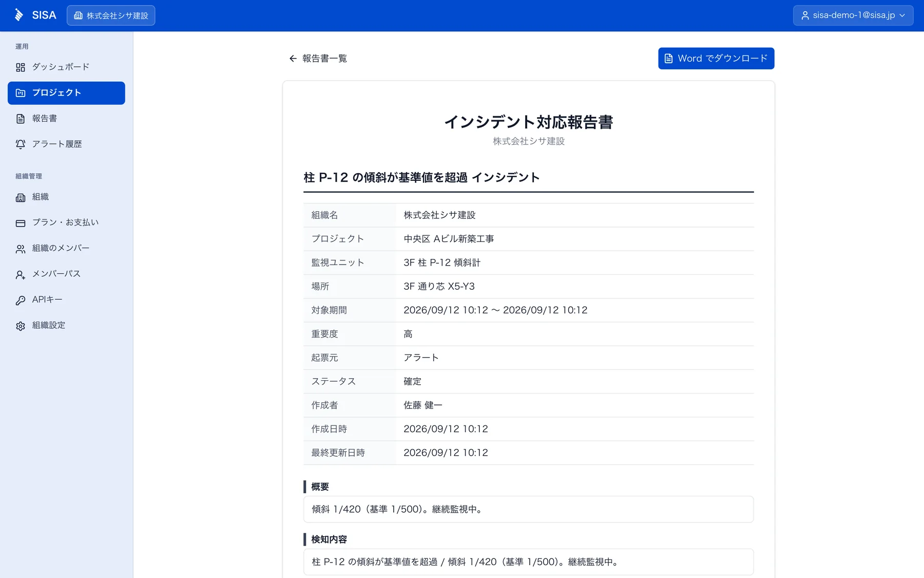Click the back arrow beside 報告書一覧

pos(293,59)
